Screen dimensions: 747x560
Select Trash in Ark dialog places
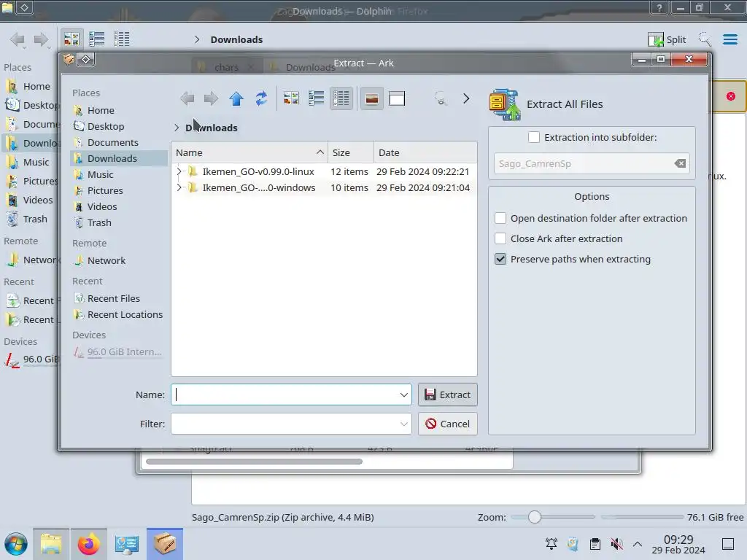pos(119,222)
